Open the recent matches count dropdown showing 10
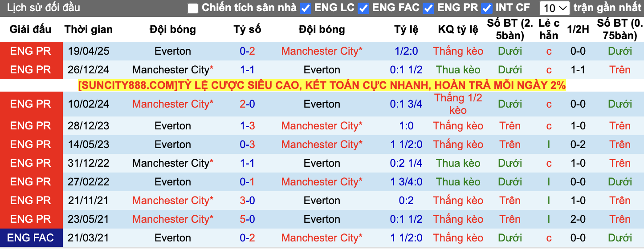644x249 pixels. pos(554,8)
